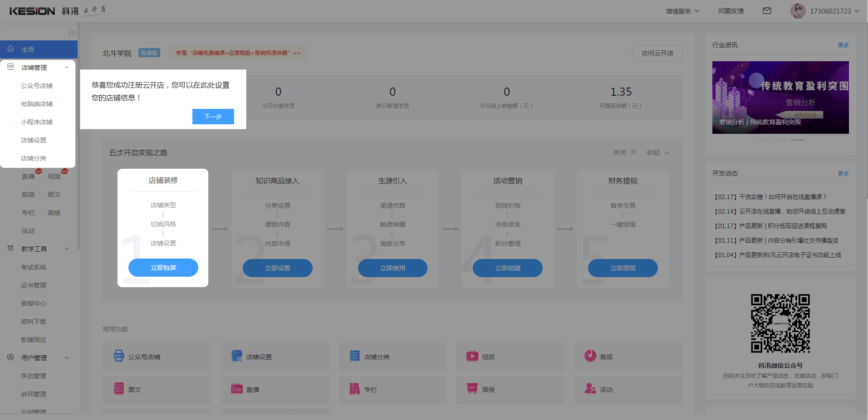The width and height of the screenshot is (868, 420).
Task: Expand the 增值服务 dropdown menu
Action: pos(682,11)
